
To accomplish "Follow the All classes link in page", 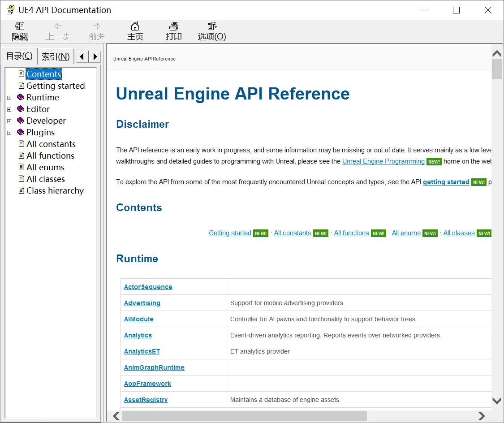I will pos(459,233).
